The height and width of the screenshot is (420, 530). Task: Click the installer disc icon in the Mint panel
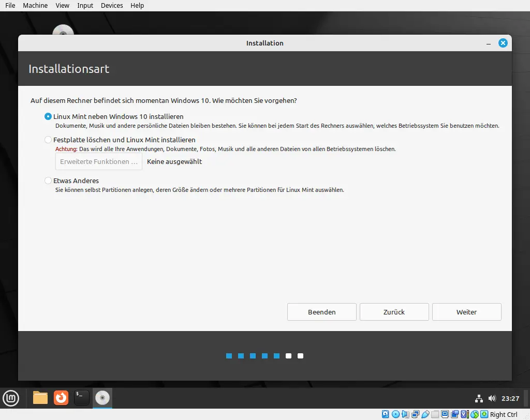coord(102,398)
